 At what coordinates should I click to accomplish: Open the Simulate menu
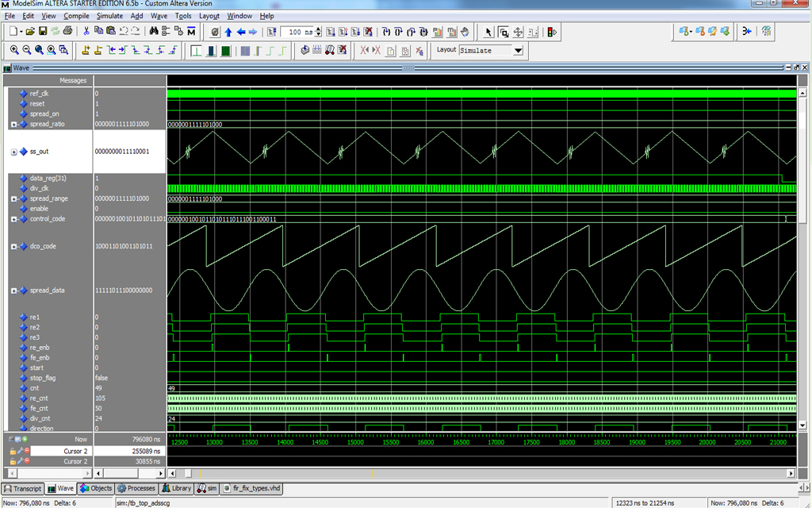(x=109, y=15)
